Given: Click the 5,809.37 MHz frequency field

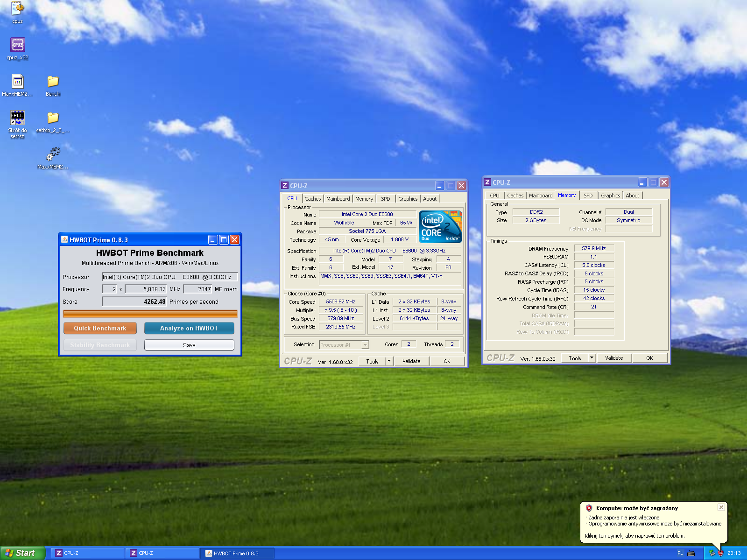Looking at the screenshot, I should (146, 289).
